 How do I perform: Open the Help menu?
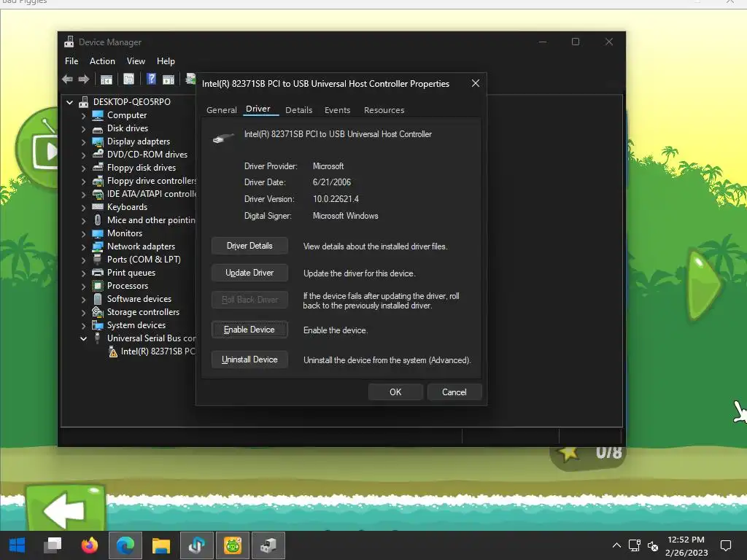166,61
